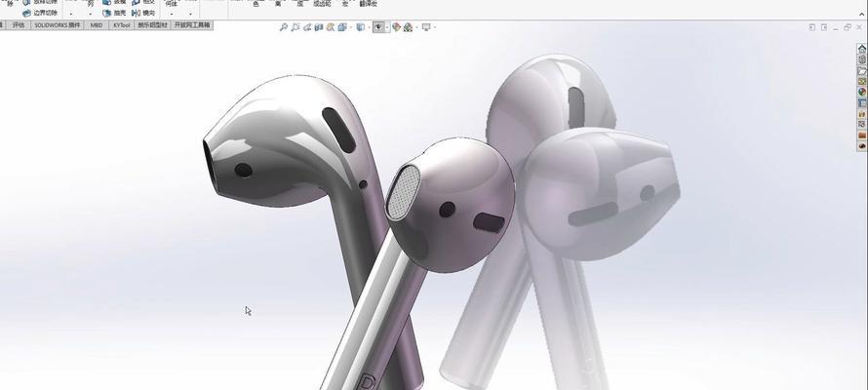868x390 pixels.
Task: Toggle Hide/Show Items eye icon
Action: pyautogui.click(x=378, y=27)
